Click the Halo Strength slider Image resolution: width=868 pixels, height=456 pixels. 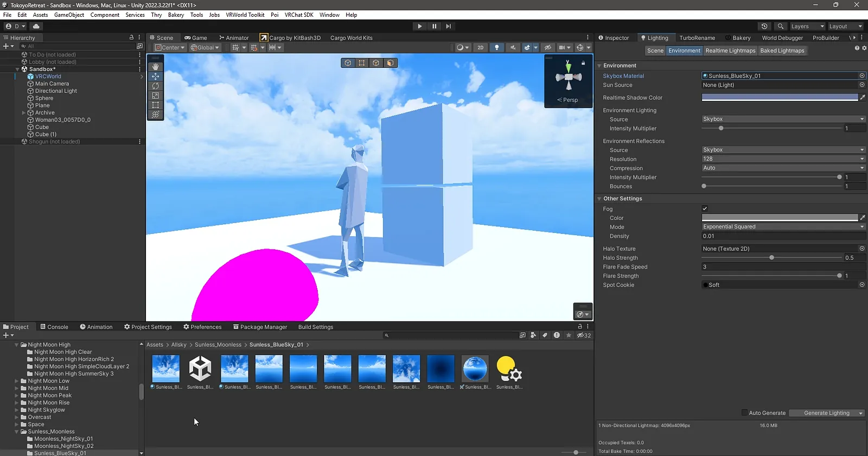[772, 258]
